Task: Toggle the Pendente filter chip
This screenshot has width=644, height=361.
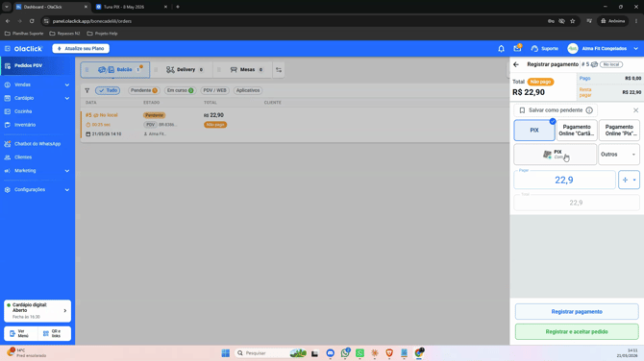Action: [144, 90]
